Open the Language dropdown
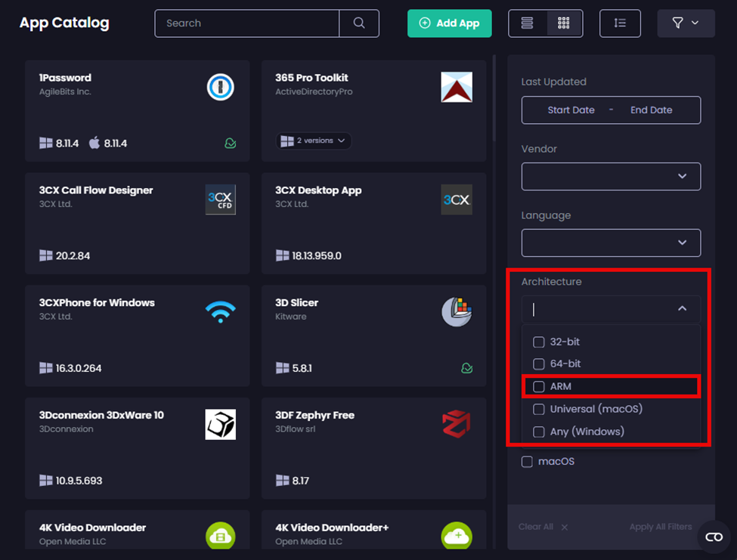 [610, 243]
